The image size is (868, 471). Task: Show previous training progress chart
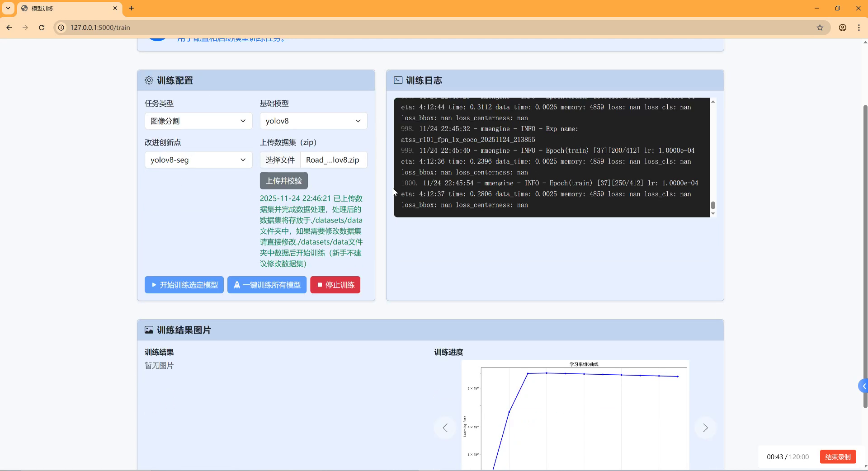coord(445,428)
